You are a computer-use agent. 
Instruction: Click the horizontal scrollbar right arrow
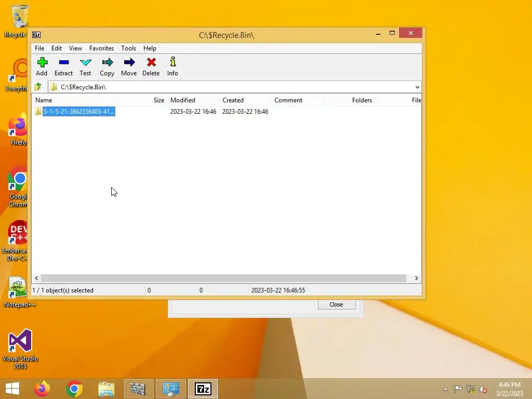click(x=416, y=278)
